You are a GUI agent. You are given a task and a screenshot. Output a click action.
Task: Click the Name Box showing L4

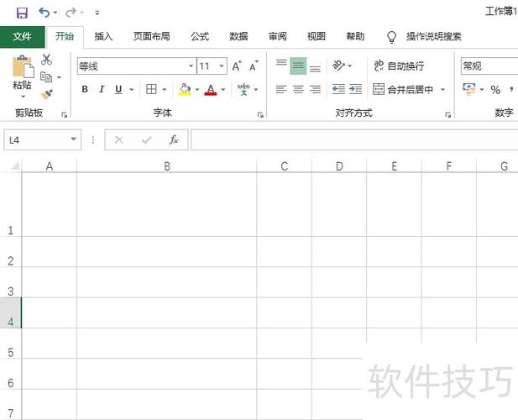point(42,139)
